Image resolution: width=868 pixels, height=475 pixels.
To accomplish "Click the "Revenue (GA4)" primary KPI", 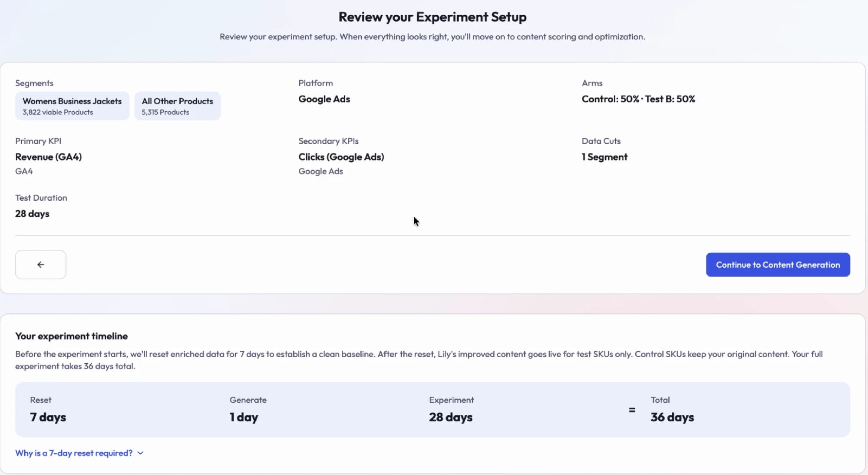I will (48, 157).
